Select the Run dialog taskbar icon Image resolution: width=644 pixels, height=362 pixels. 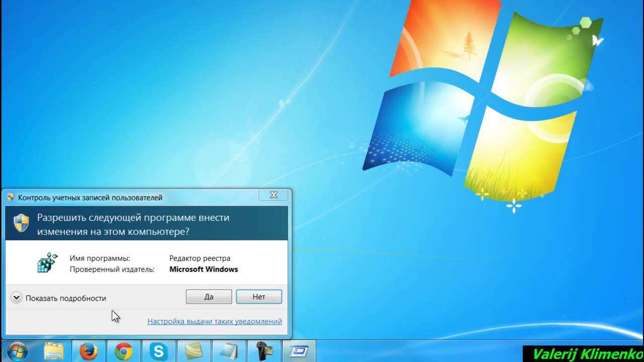tap(299, 351)
